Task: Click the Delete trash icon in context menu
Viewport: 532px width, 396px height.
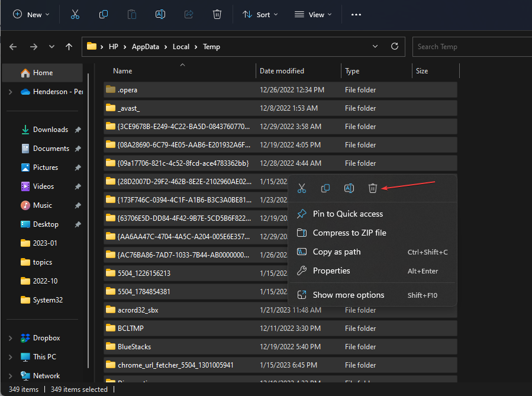Action: point(373,188)
